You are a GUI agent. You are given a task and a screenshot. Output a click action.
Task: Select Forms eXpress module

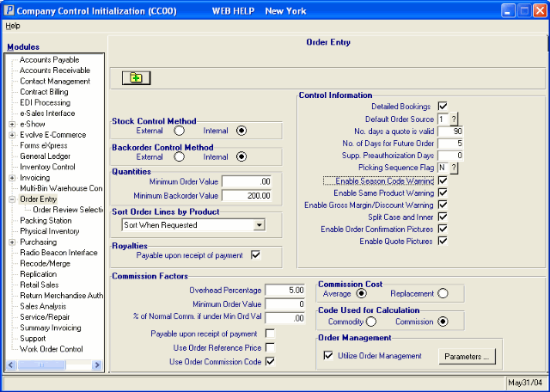(x=44, y=145)
